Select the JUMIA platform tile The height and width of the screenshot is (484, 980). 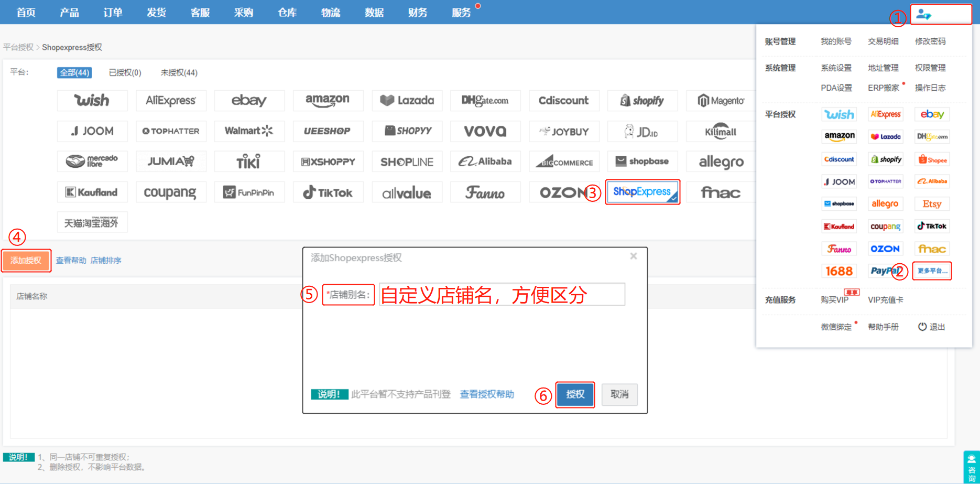tap(171, 162)
